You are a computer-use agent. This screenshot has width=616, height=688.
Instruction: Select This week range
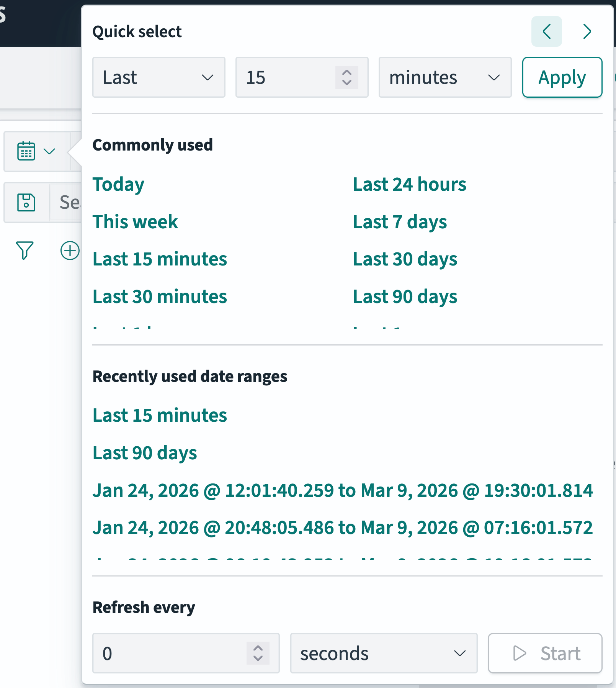135,222
